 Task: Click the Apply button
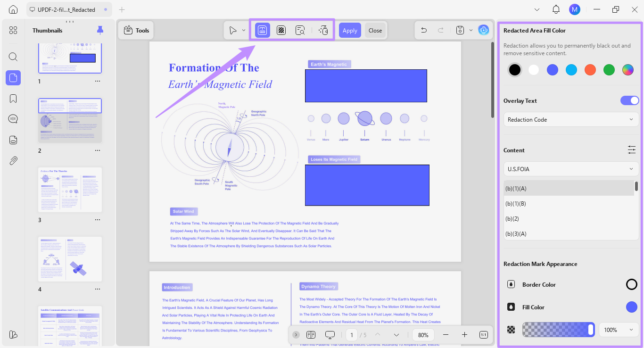[x=350, y=30]
